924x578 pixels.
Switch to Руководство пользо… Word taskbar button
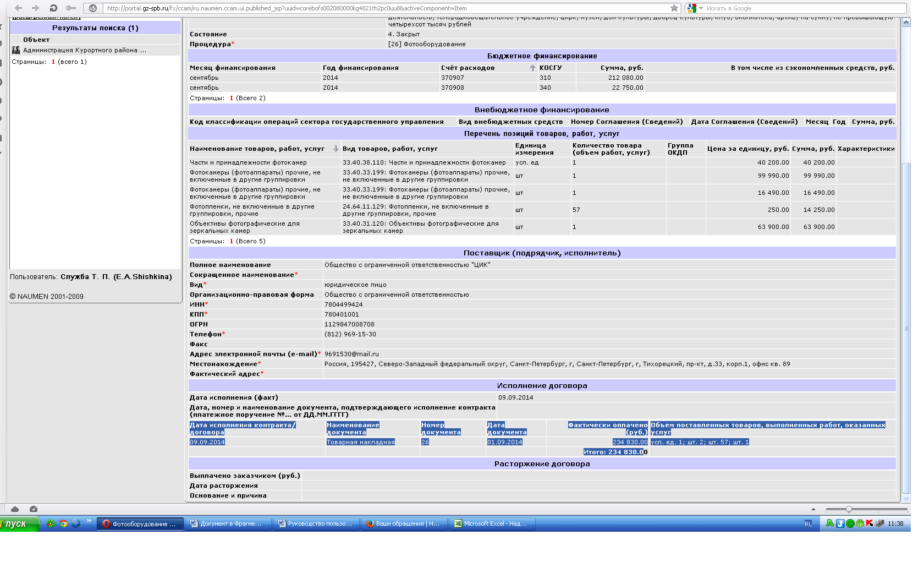pyautogui.click(x=316, y=524)
